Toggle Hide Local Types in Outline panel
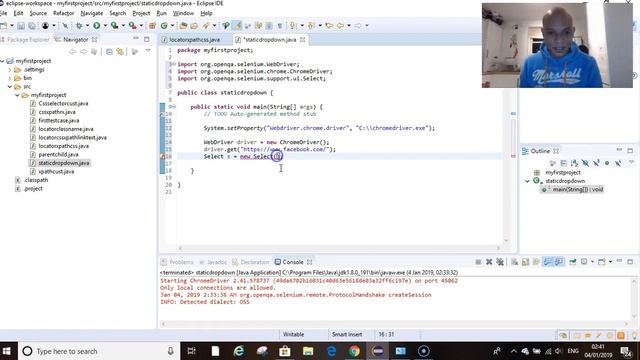Image resolution: width=640 pixels, height=360 pixels. [x=618, y=163]
